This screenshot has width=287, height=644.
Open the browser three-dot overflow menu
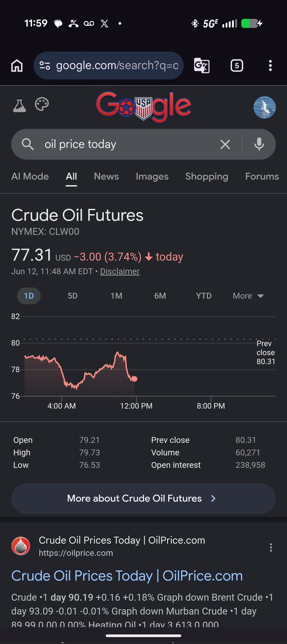[x=270, y=66]
